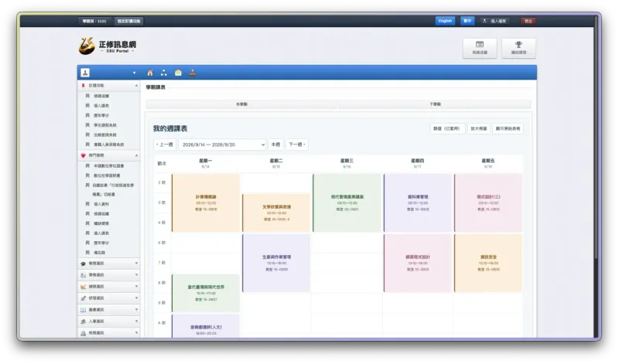Click flag icon beside 備忘錄
This screenshot has height=364, width=619.
pos(87,253)
